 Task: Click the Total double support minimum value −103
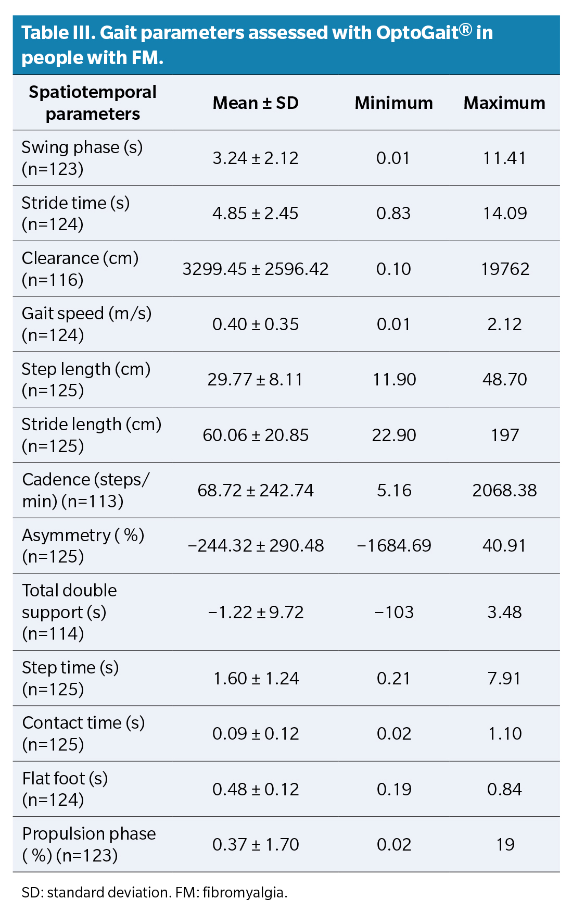393,612
